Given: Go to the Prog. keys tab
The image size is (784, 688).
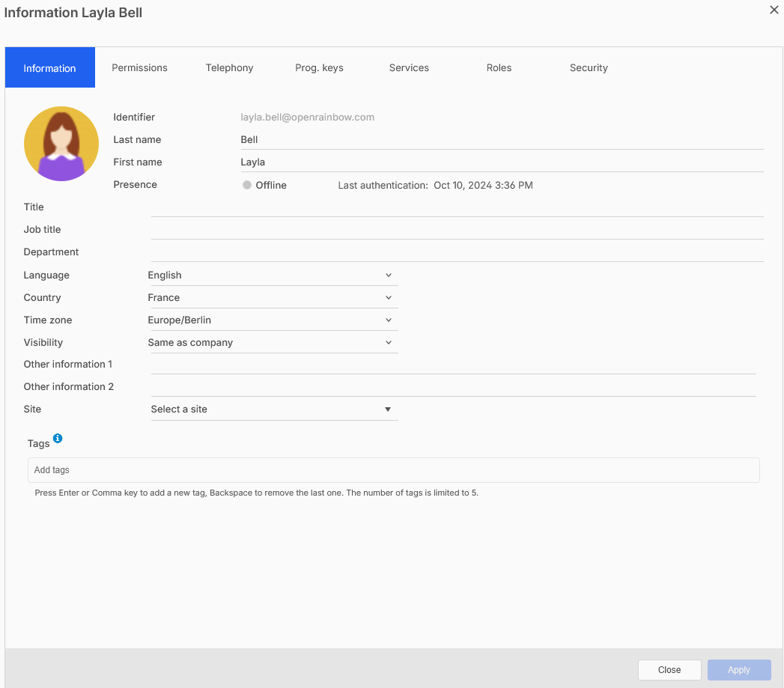Looking at the screenshot, I should point(319,68).
